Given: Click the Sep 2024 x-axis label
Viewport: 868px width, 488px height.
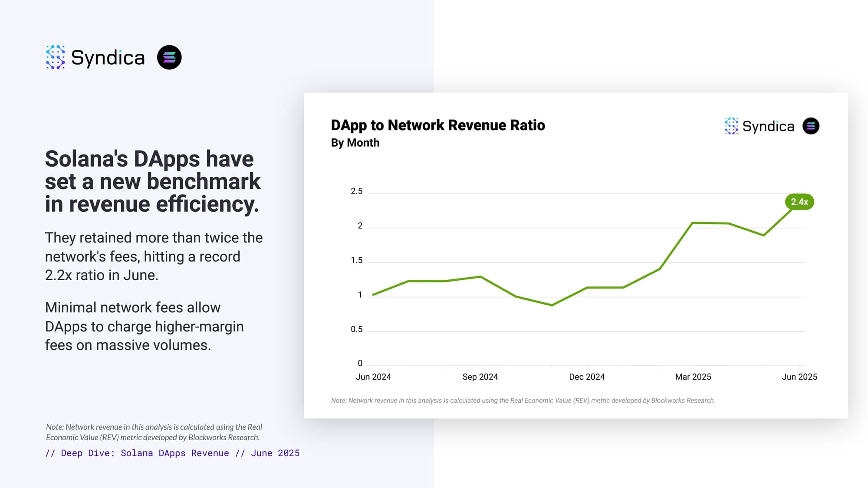Looking at the screenshot, I should point(480,377).
